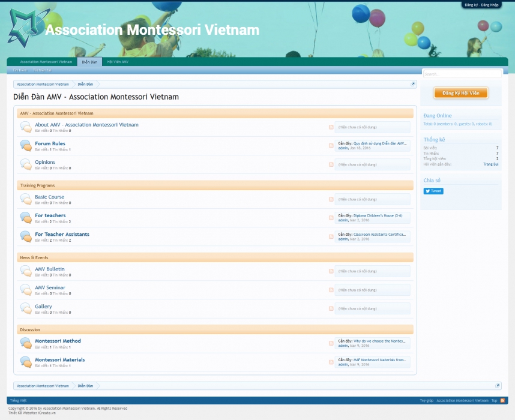This screenshot has height=420, width=515.
Task: Click the Tweet share button
Action: pos(433,191)
